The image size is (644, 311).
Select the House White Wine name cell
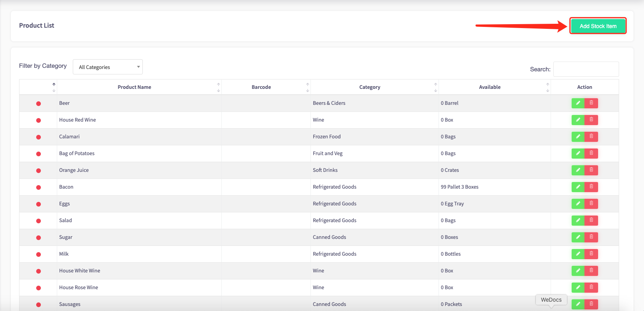click(x=139, y=271)
